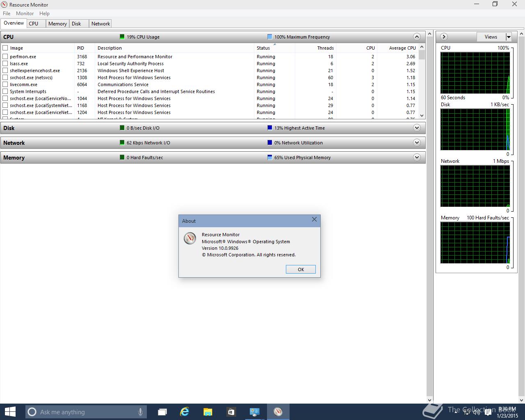The height and width of the screenshot is (420, 525).
Task: Collapse the graphs pane with arrow button
Action: click(x=444, y=37)
